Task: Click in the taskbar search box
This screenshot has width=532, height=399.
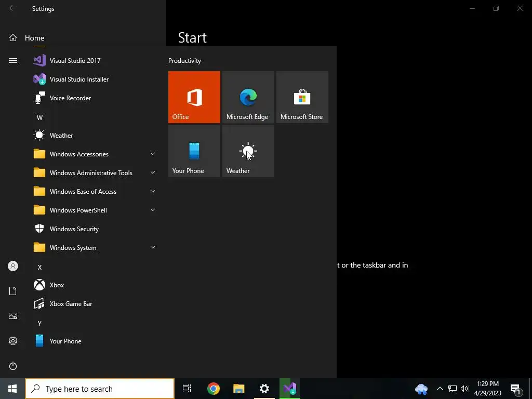Action: tap(100, 389)
